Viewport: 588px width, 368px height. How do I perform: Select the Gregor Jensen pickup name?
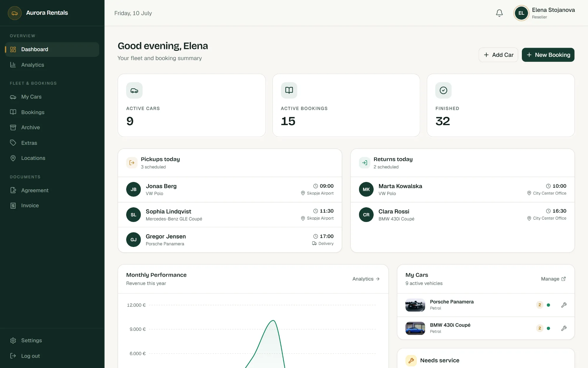pos(166,236)
